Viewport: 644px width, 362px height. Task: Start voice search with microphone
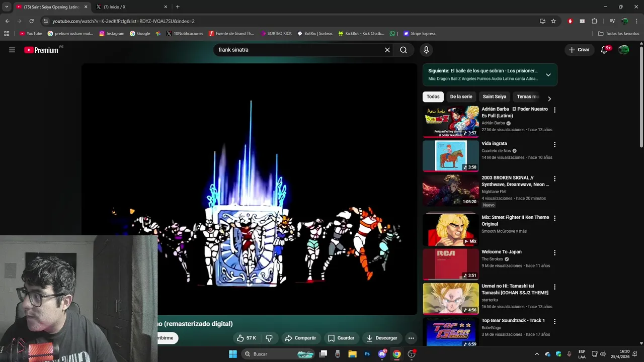(x=426, y=50)
